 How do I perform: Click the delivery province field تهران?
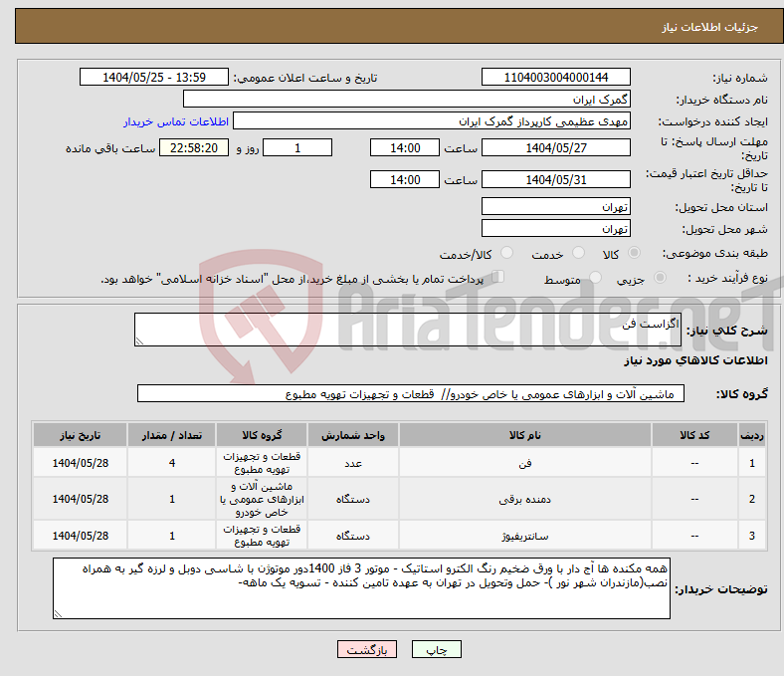pyautogui.click(x=555, y=206)
